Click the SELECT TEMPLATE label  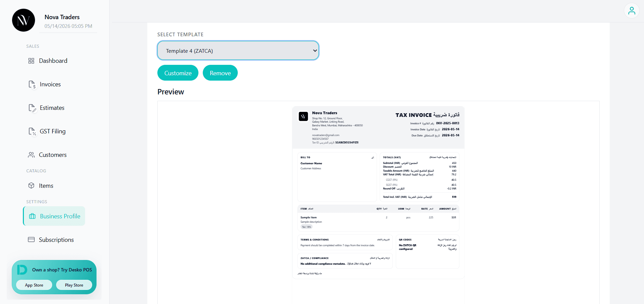180,35
